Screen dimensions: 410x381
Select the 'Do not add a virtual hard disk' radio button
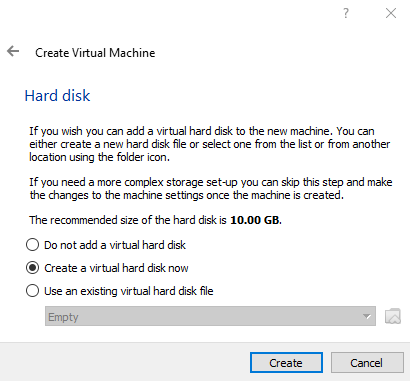click(32, 245)
